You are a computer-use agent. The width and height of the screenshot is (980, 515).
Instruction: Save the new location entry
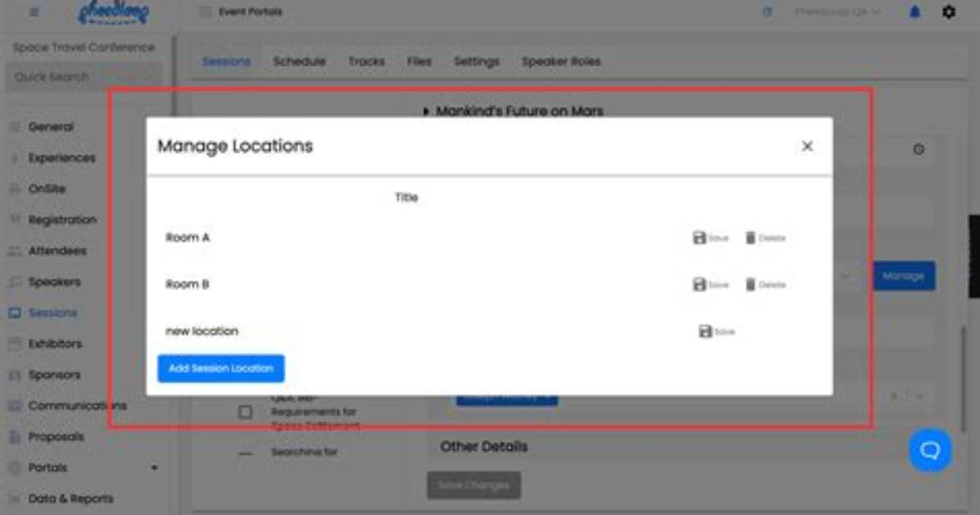[716, 331]
